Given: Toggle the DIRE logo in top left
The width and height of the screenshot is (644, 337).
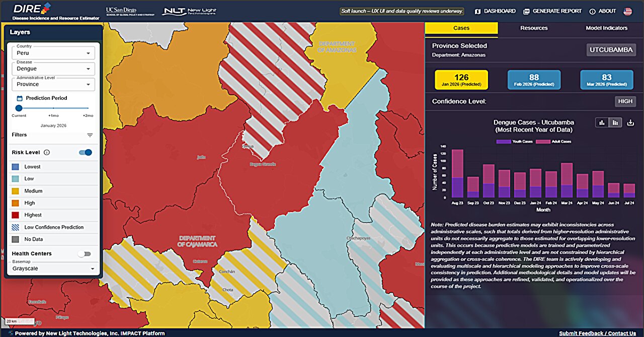Looking at the screenshot, I should click(x=28, y=9).
